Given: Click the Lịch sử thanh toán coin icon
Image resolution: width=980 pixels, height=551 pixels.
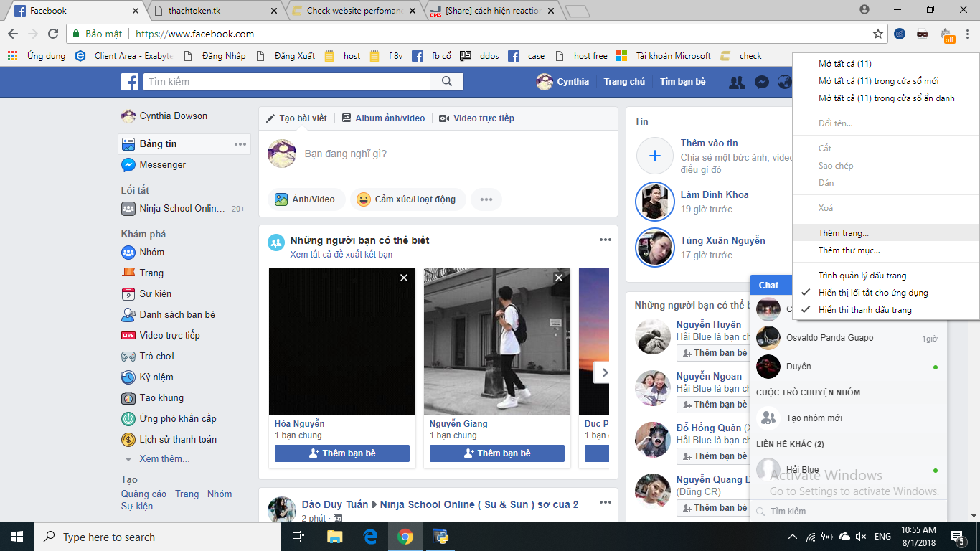Looking at the screenshot, I should (128, 439).
